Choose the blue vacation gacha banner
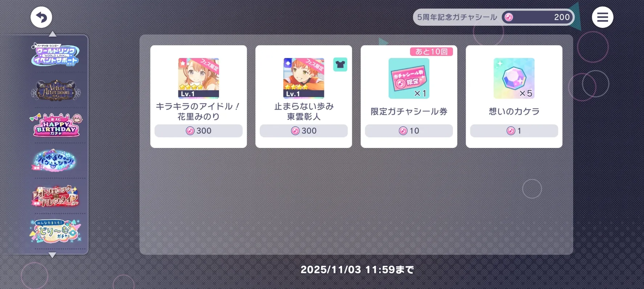Screen dimensions: 644x289 point(54,160)
